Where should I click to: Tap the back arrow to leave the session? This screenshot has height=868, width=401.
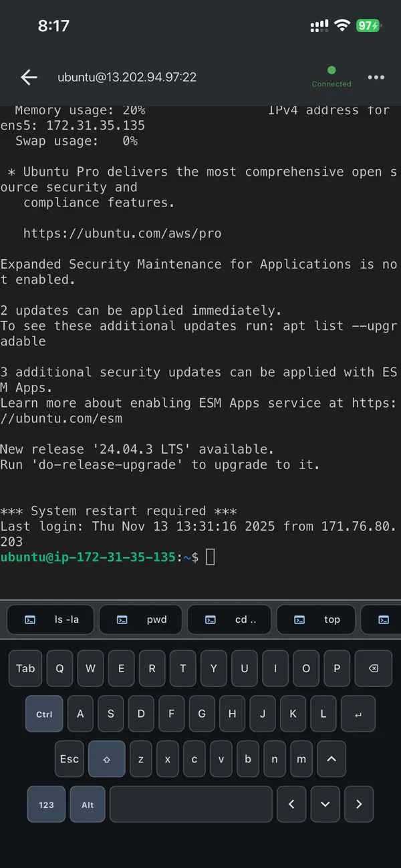click(29, 77)
